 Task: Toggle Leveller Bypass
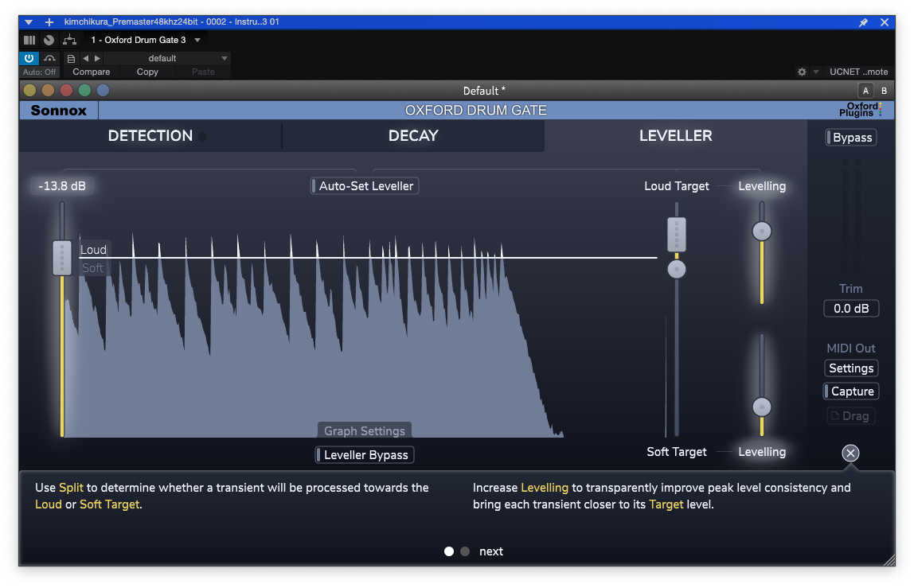click(x=365, y=455)
